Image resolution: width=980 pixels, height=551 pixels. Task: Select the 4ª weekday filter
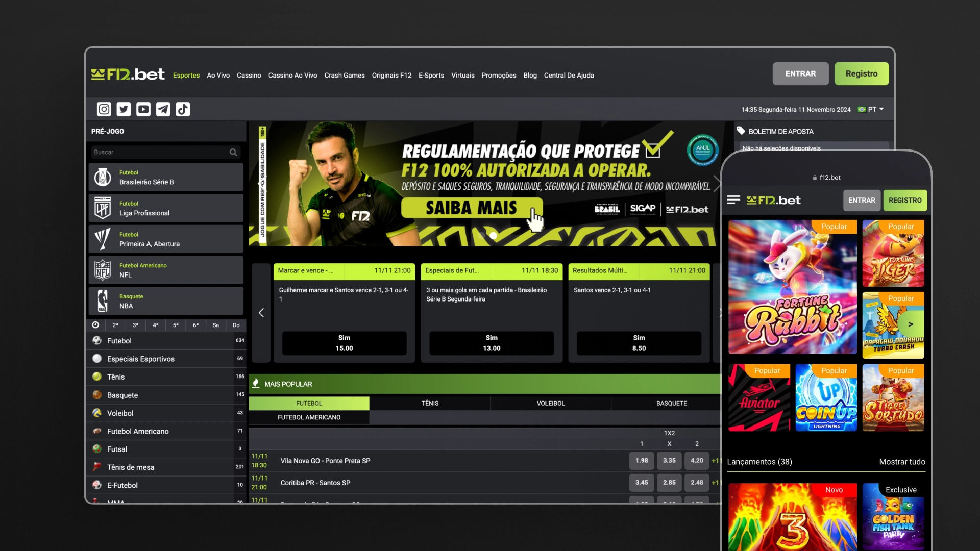(156, 325)
